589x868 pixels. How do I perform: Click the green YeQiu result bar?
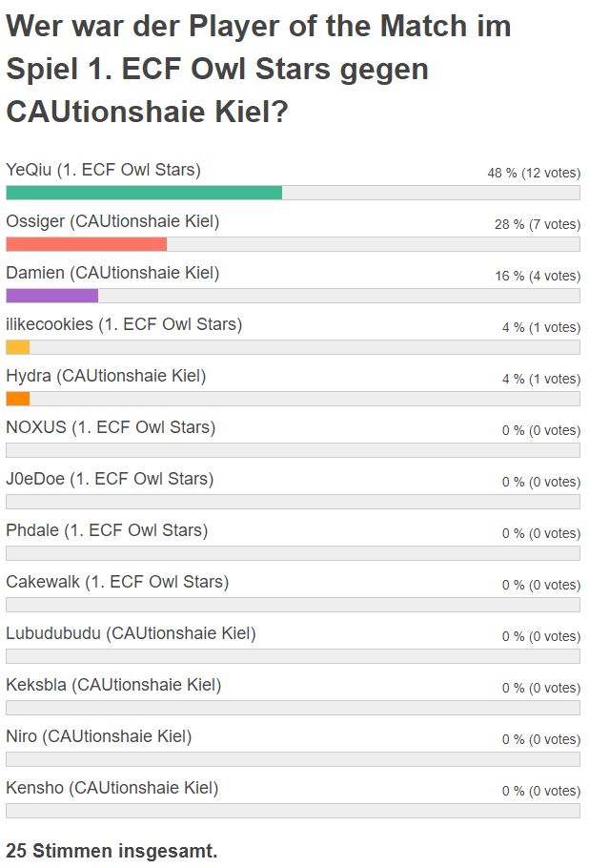point(144,193)
